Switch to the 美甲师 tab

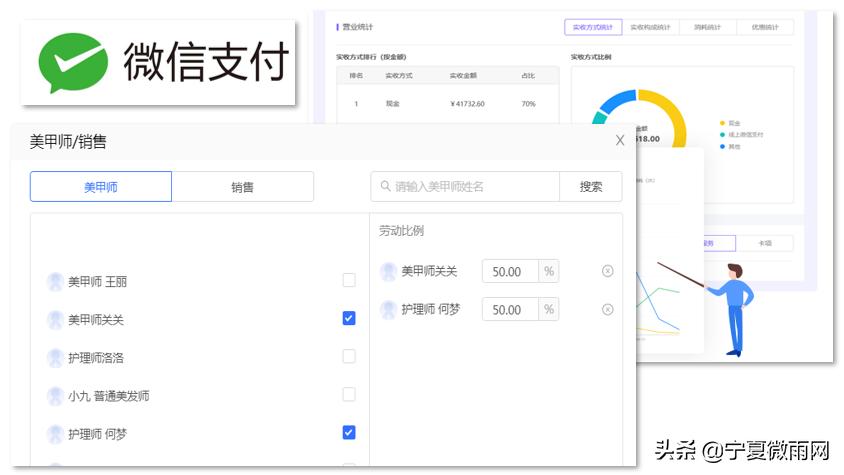click(x=101, y=187)
